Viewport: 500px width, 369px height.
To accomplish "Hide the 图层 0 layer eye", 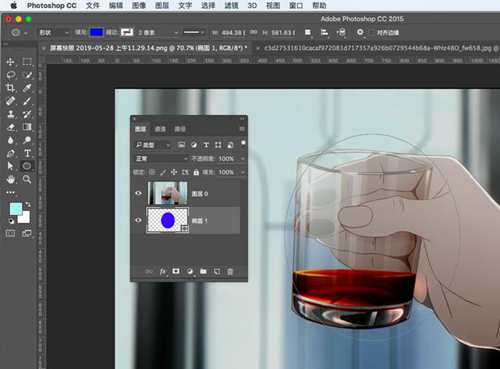I will pyautogui.click(x=138, y=193).
